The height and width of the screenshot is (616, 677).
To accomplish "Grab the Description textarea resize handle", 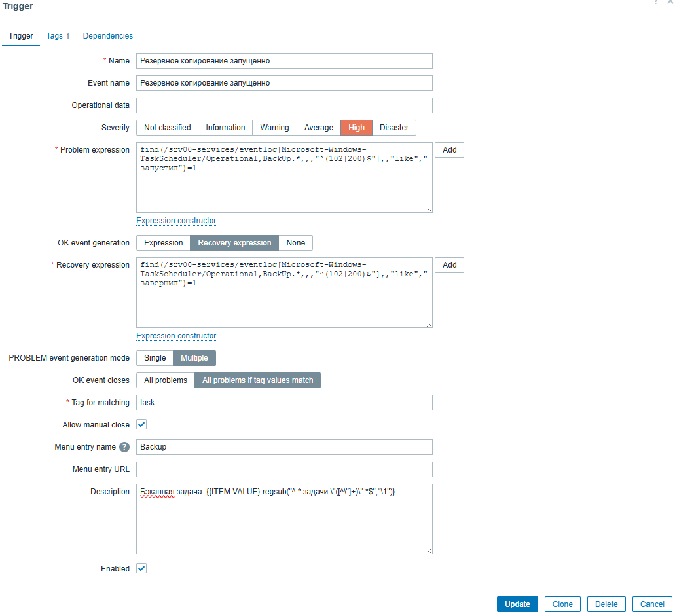I will [x=429, y=551].
